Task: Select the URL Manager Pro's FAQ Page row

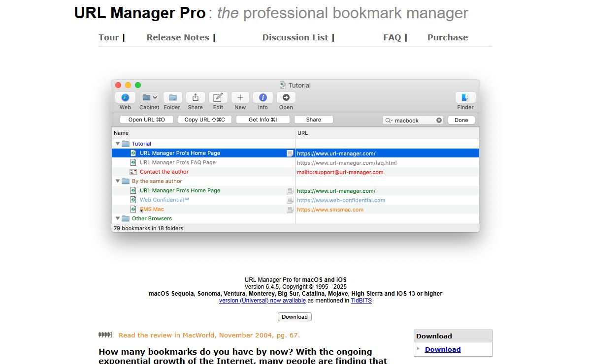Action: point(295,162)
